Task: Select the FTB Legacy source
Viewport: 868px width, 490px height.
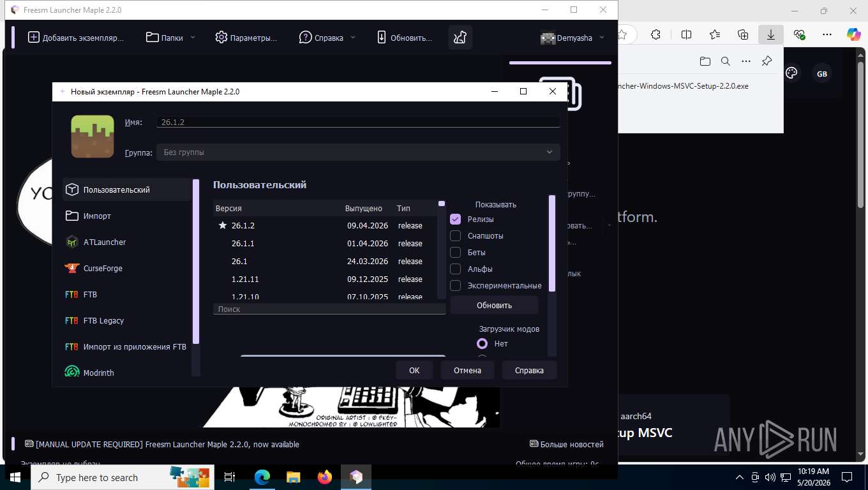Action: coord(127,320)
